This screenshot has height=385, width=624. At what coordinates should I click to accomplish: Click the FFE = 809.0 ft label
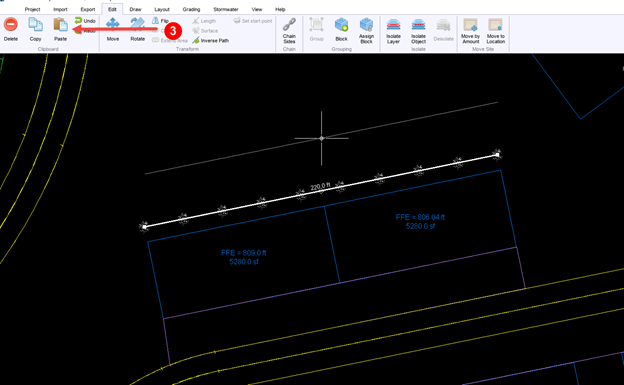pyautogui.click(x=244, y=253)
